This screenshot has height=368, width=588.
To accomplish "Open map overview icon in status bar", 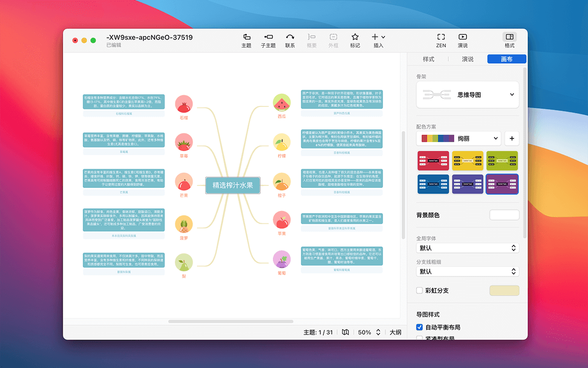I will click(x=345, y=332).
